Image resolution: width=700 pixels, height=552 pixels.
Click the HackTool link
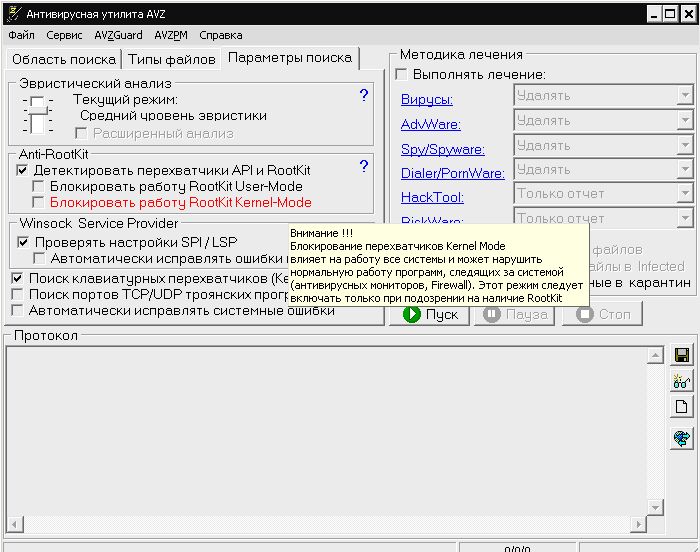click(432, 197)
